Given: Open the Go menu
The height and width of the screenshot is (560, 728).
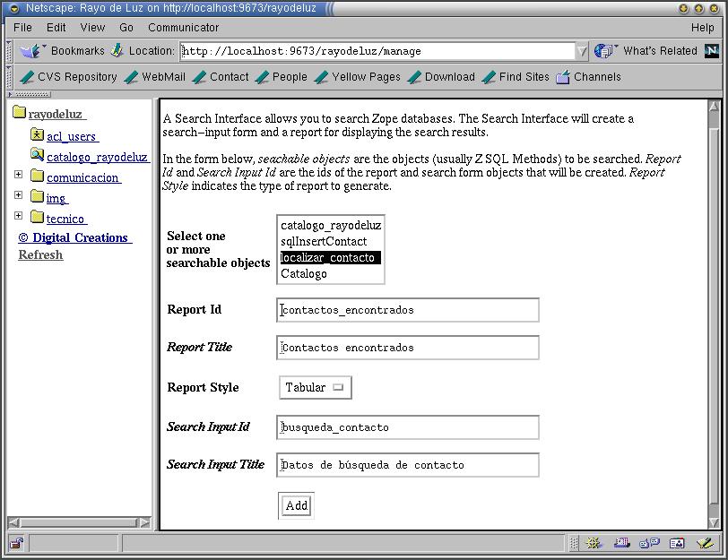Looking at the screenshot, I should [x=126, y=28].
